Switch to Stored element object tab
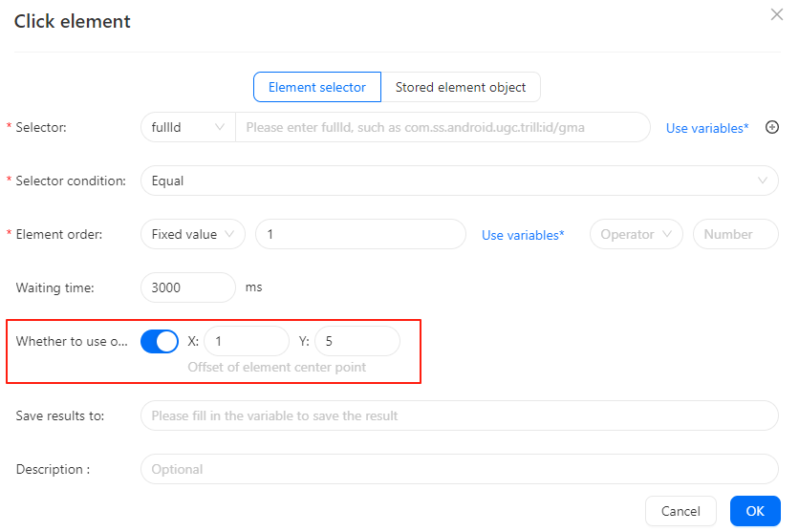799x532 pixels. [x=461, y=87]
